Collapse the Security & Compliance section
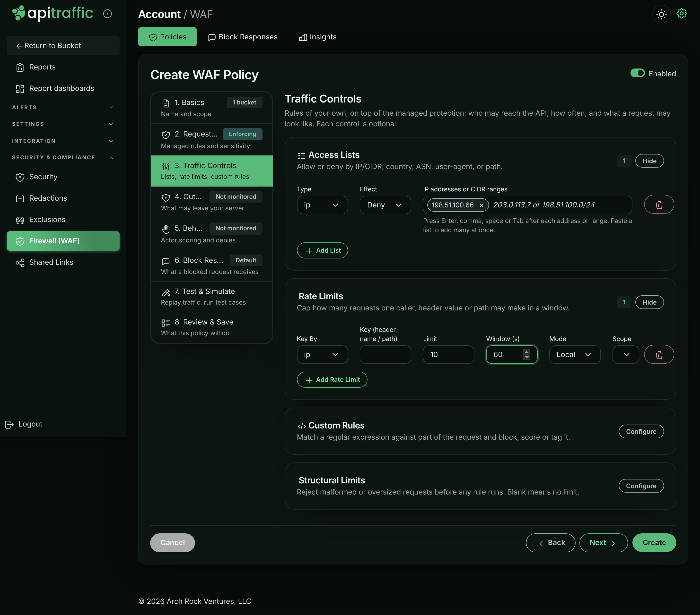This screenshot has height=615, width=700. click(63, 157)
